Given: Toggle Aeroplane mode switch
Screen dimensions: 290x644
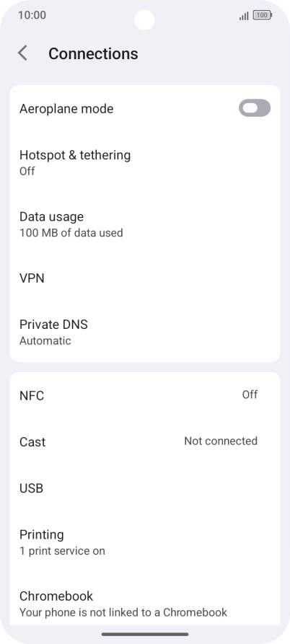Looking at the screenshot, I should pos(255,108).
